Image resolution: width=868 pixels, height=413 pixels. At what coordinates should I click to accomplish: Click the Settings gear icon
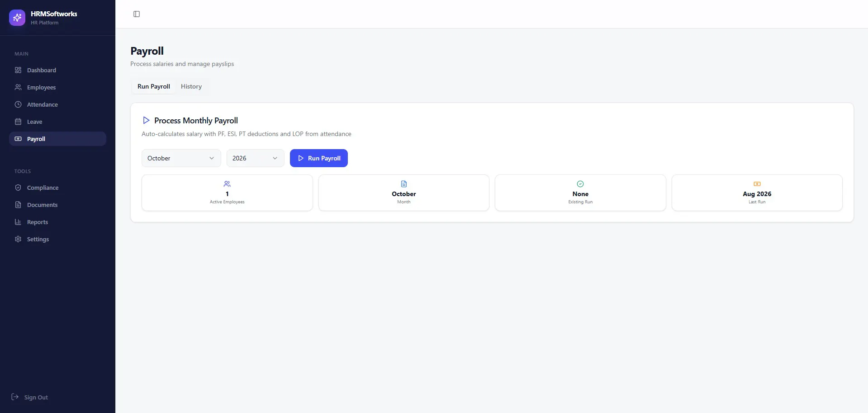click(x=18, y=239)
